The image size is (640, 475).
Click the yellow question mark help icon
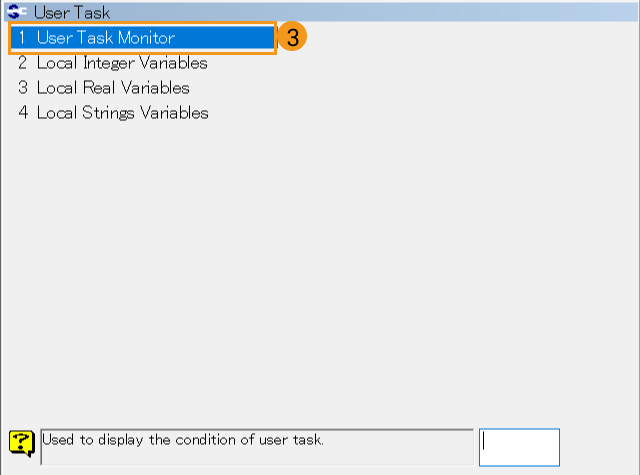[x=22, y=442]
